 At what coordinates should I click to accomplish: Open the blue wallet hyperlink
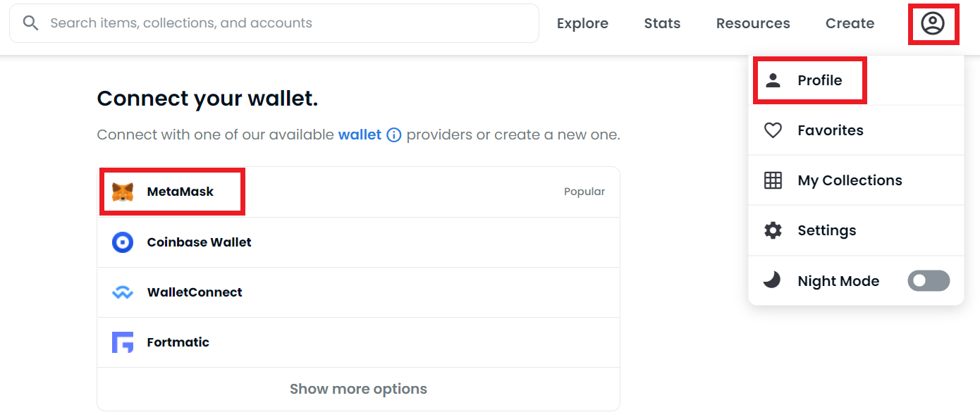tap(360, 135)
